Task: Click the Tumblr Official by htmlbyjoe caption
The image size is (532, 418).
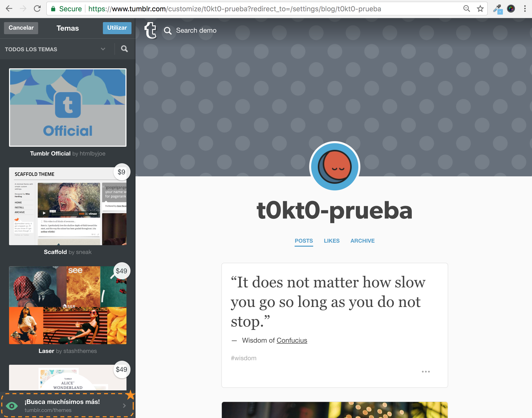Action: point(68,153)
